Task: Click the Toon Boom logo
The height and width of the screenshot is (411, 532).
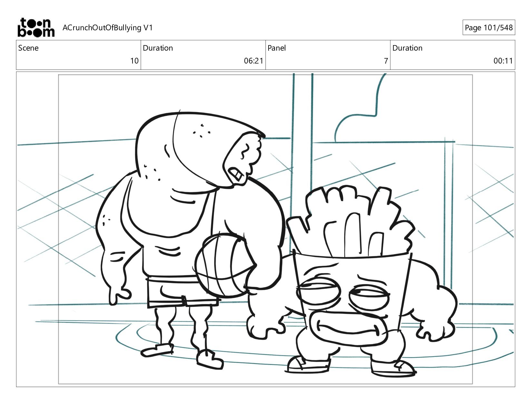Action: 36,27
